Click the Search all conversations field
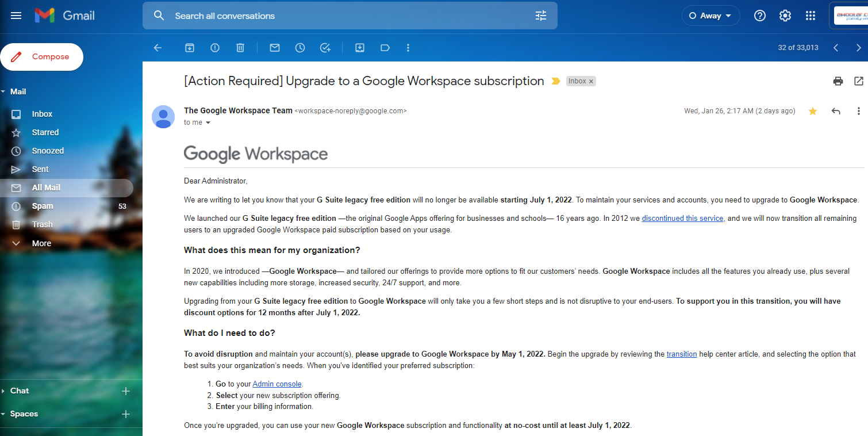The height and width of the screenshot is (436, 868). tap(345, 16)
